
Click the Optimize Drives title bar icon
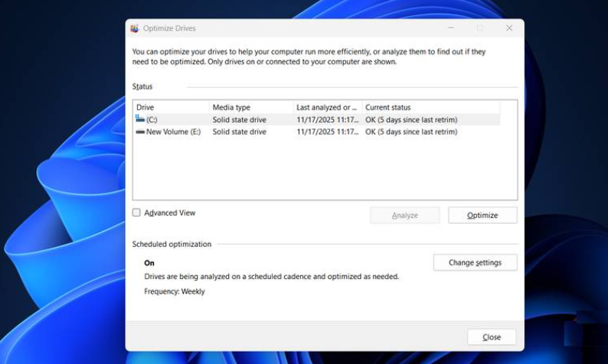(x=135, y=28)
